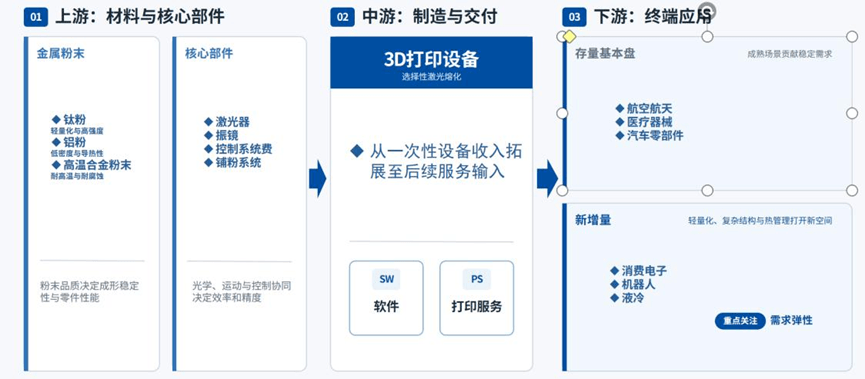Click the rotation handle above the selected box
865x379 pixels.
point(708,11)
